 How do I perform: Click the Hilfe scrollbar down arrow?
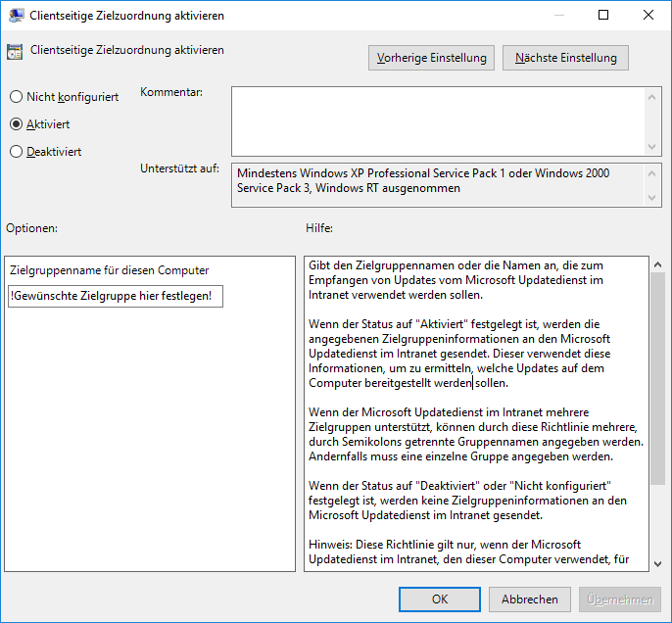657,562
